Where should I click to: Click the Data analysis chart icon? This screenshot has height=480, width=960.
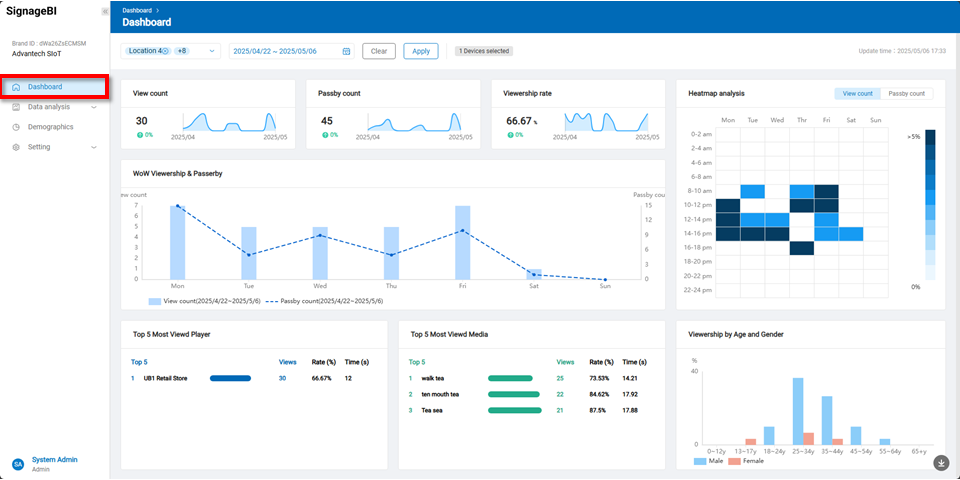(x=16, y=107)
